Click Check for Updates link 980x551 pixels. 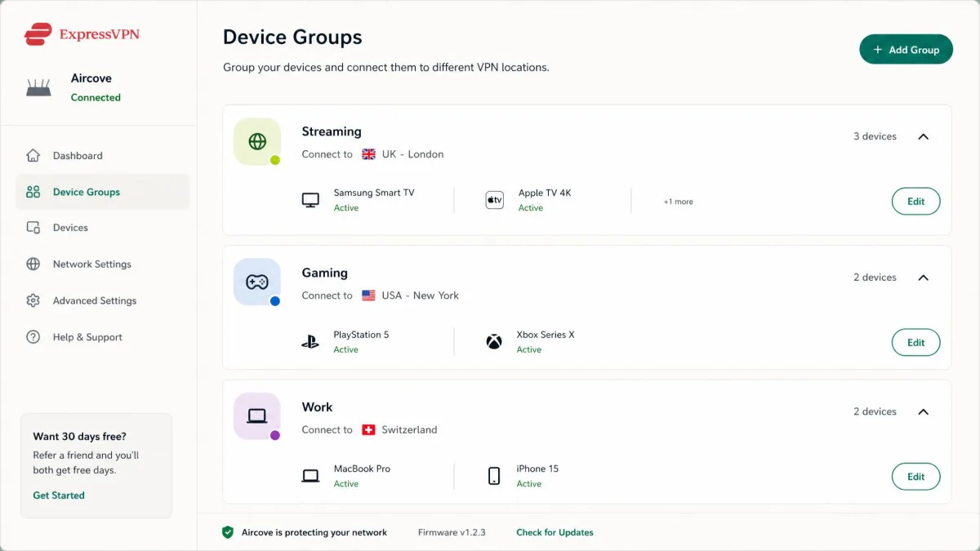(555, 532)
